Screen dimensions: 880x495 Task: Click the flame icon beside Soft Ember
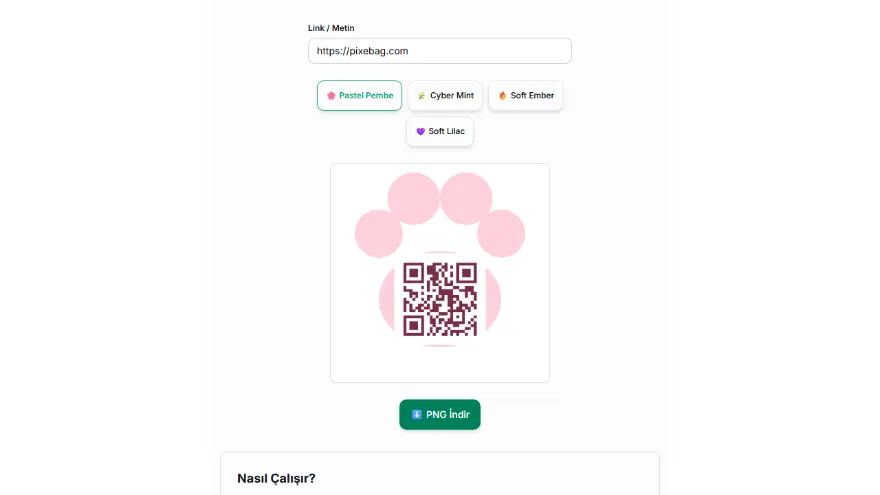click(503, 96)
